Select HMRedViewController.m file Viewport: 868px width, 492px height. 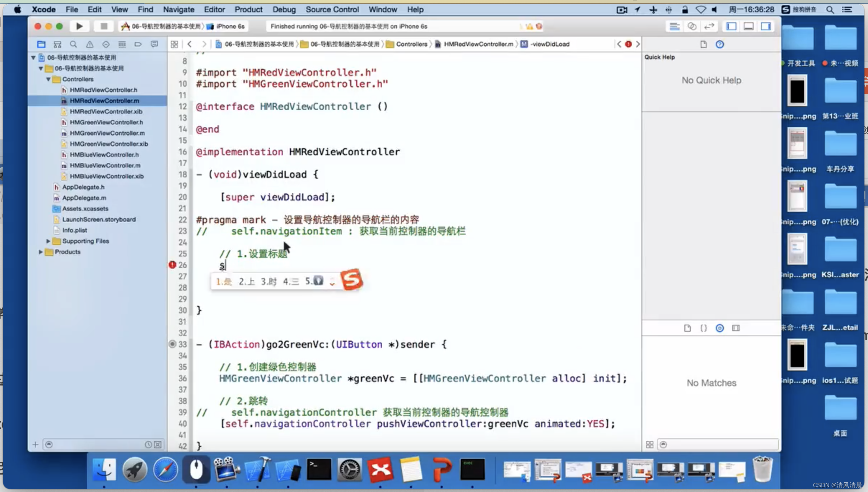[x=104, y=100]
